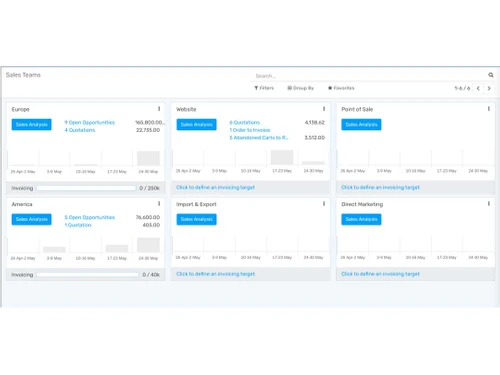Open the Website card kebab menu

click(x=324, y=109)
